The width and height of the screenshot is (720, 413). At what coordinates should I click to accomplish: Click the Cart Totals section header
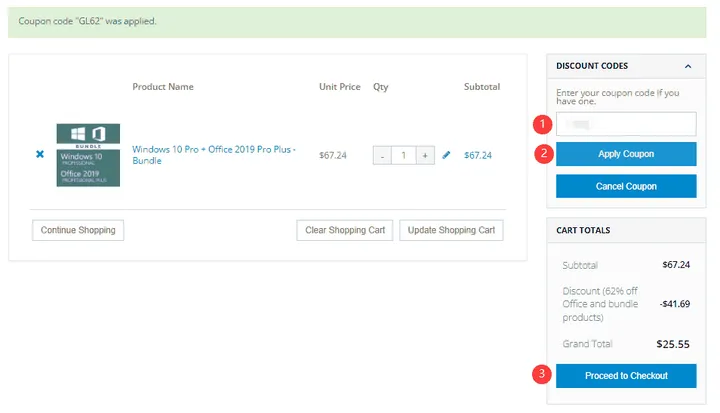click(x=583, y=230)
